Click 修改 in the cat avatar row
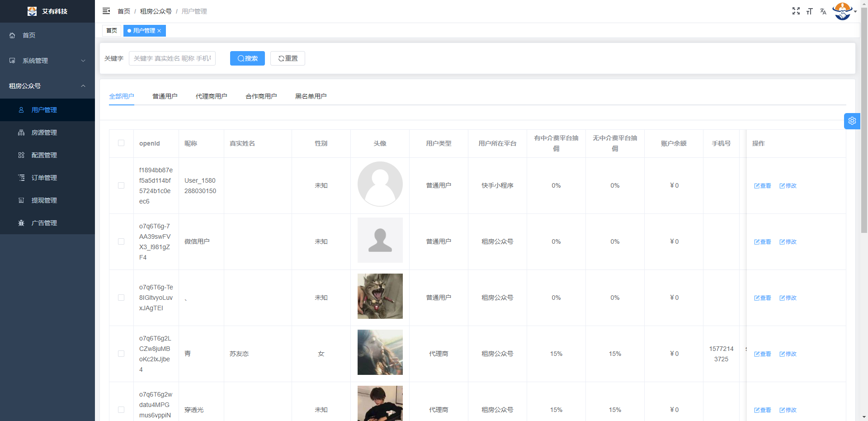The height and width of the screenshot is (421, 868). click(788, 298)
